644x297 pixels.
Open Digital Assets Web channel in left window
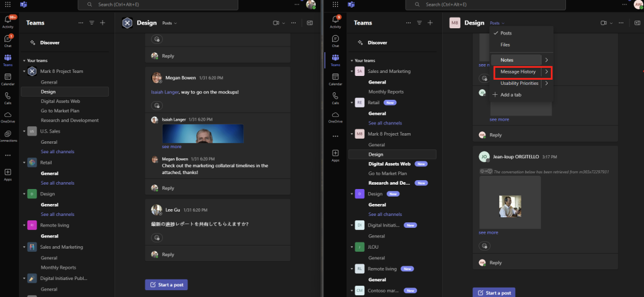pyautogui.click(x=60, y=101)
